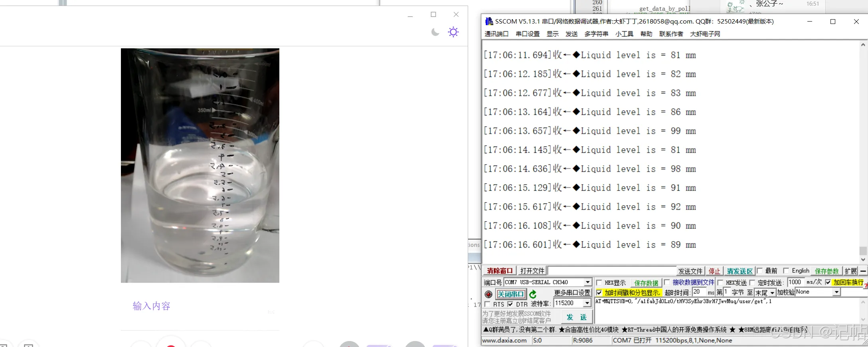
Task: Click the 保存参数 button
Action: [x=827, y=272]
